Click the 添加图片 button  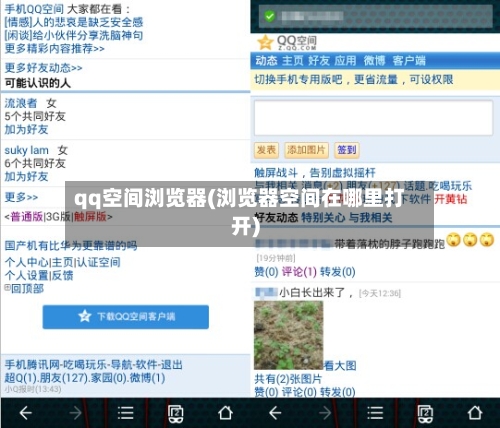[x=306, y=150]
